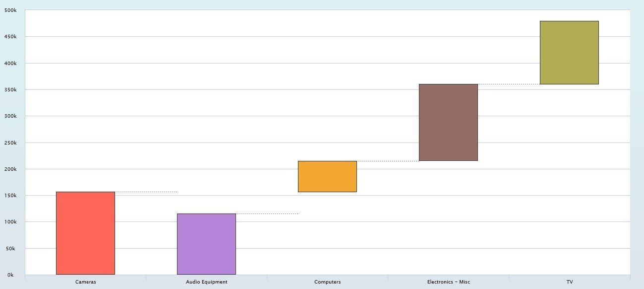Click the 400k y-axis label
Image resolution: width=644 pixels, height=289 pixels.
11,64
